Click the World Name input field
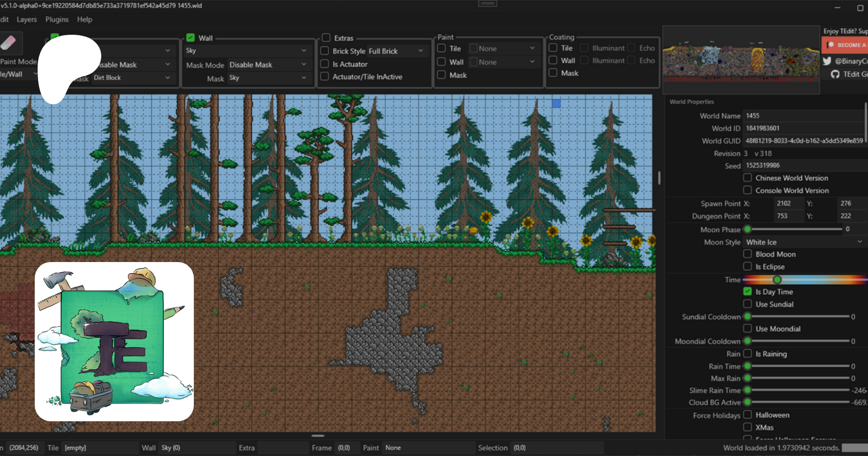 click(803, 116)
